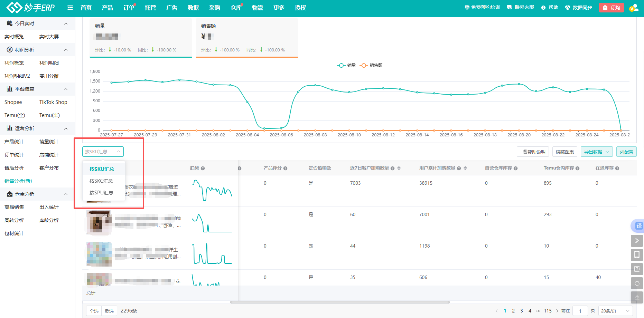The image size is (644, 318).
Task: Open the 订单 top menu
Action: coord(129,8)
